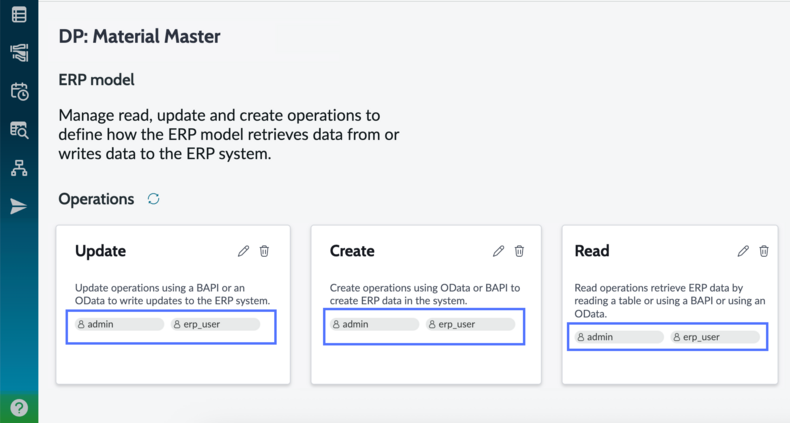Delete the Create operation
The width and height of the screenshot is (790, 423).
click(519, 251)
